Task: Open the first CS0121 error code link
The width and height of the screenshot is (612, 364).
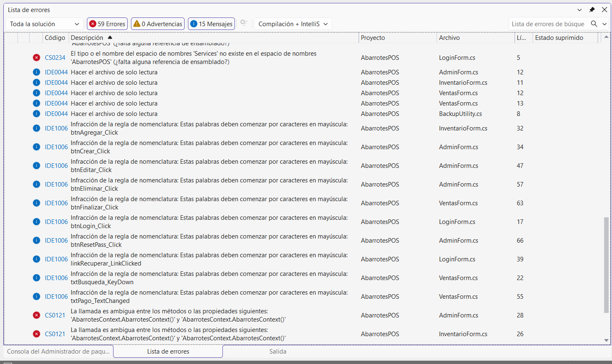Action: 55,315
